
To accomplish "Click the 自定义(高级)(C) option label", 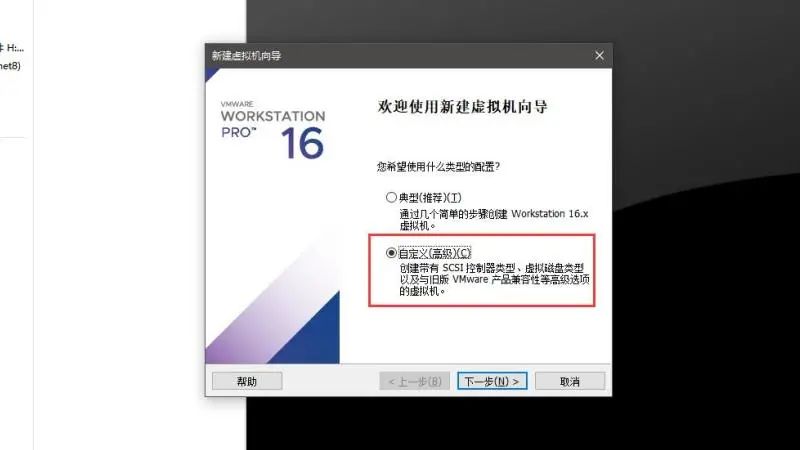I will pyautogui.click(x=434, y=253).
